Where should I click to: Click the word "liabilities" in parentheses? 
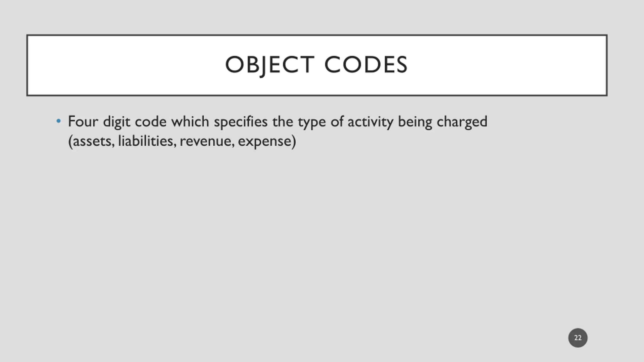[x=146, y=141]
